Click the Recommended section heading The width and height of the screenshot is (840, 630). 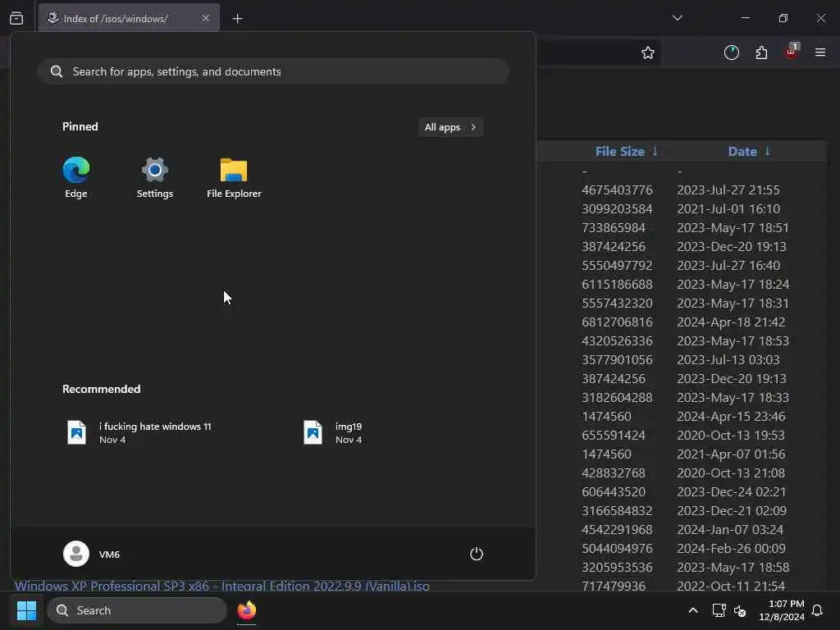[101, 389]
